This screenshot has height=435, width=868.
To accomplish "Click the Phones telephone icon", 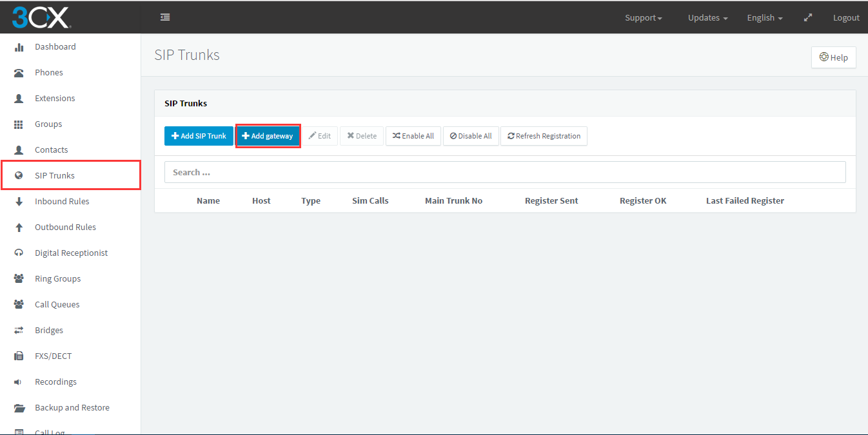I will 19,73.
